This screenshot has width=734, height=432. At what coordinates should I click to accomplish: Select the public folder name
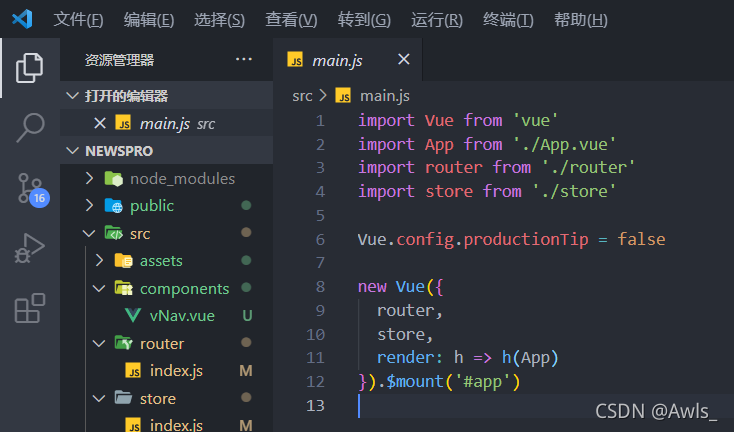point(152,205)
